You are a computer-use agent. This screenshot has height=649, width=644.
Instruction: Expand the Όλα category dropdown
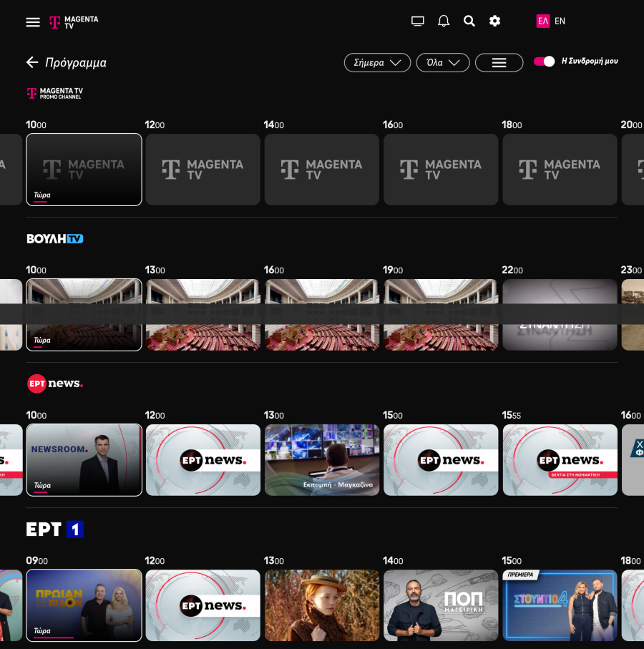click(x=443, y=62)
